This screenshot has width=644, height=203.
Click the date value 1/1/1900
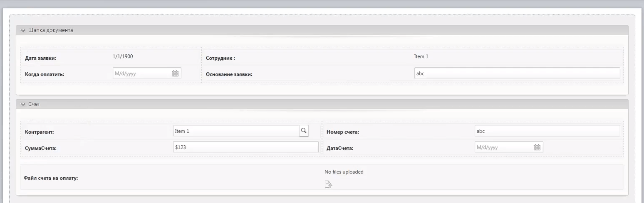point(123,56)
